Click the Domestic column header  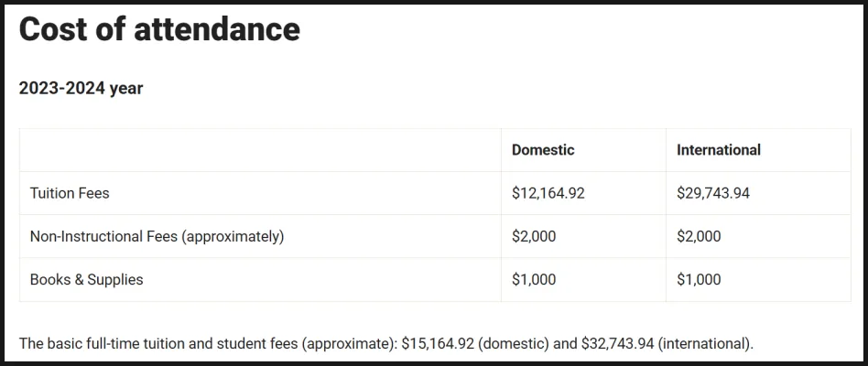pyautogui.click(x=543, y=150)
